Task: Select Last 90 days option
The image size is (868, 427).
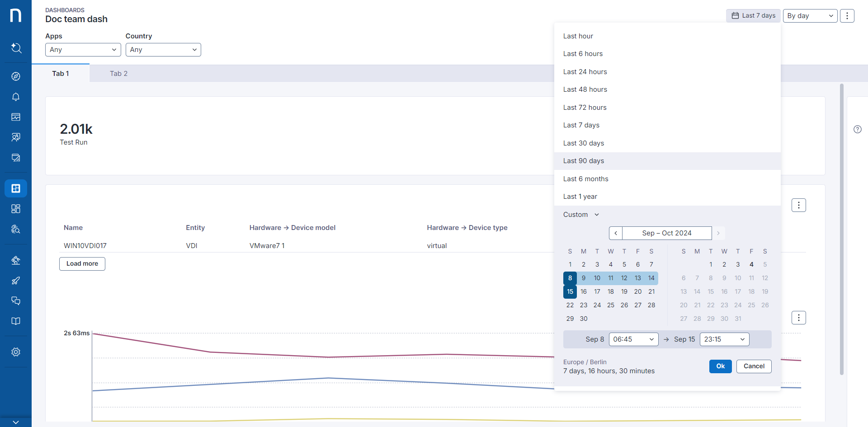Action: [584, 161]
